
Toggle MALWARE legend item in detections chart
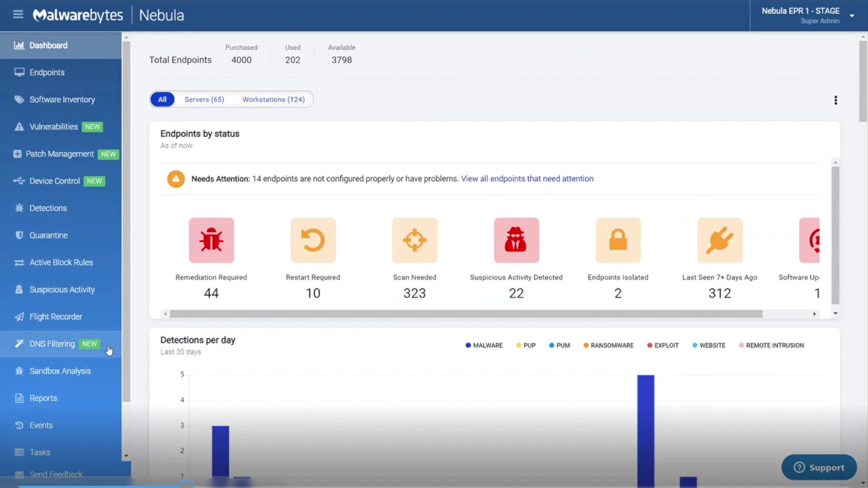click(x=483, y=345)
